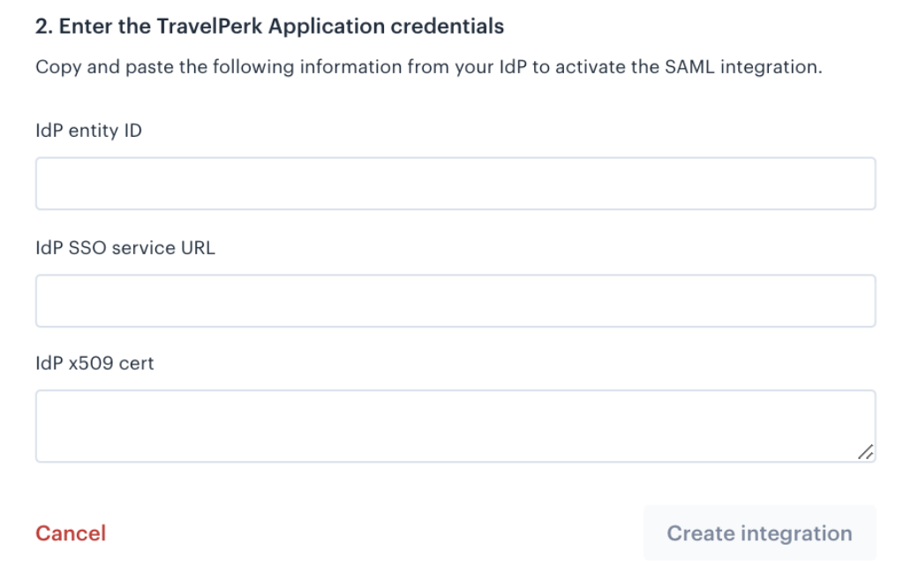
Task: Click the step number "2." in heading
Action: tap(44, 26)
